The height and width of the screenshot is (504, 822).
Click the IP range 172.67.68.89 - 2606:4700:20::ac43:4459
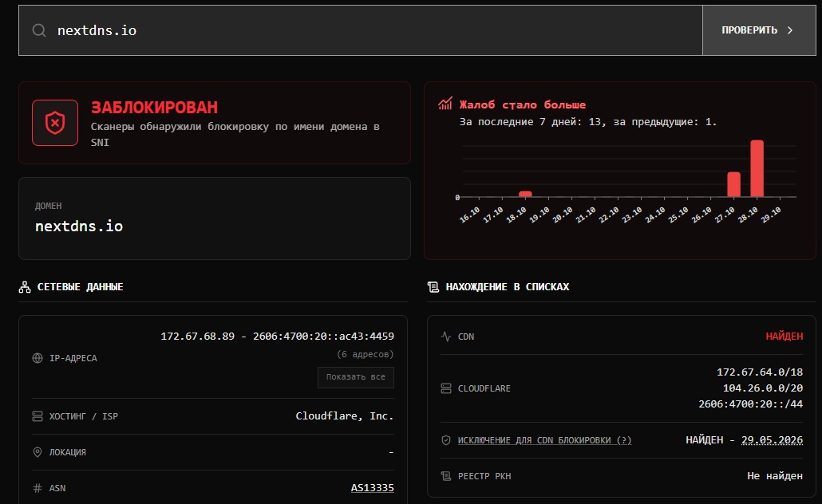[x=277, y=337]
